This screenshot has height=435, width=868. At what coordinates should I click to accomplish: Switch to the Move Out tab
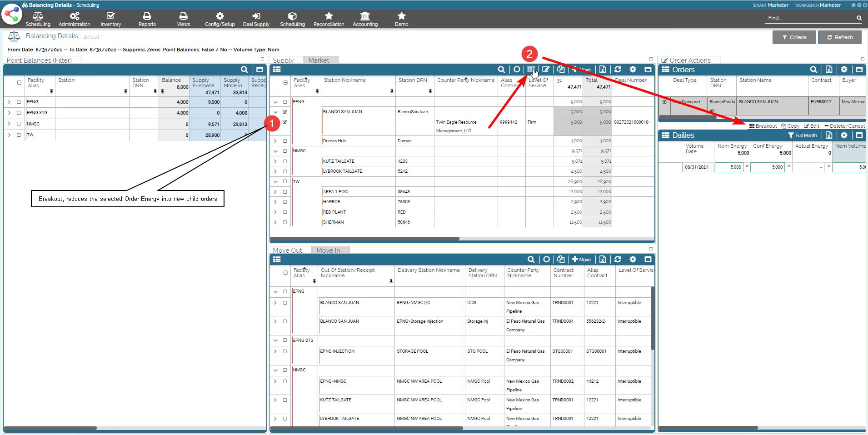point(287,250)
